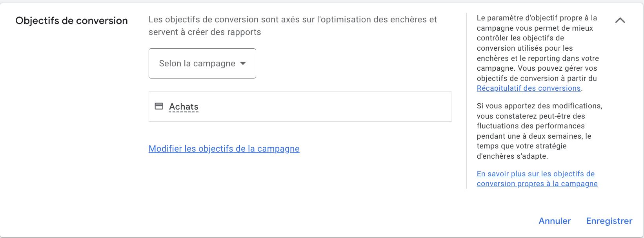This screenshot has width=644, height=238.
Task: Follow the "Récapitulatif des conversions" link
Action: point(528,88)
